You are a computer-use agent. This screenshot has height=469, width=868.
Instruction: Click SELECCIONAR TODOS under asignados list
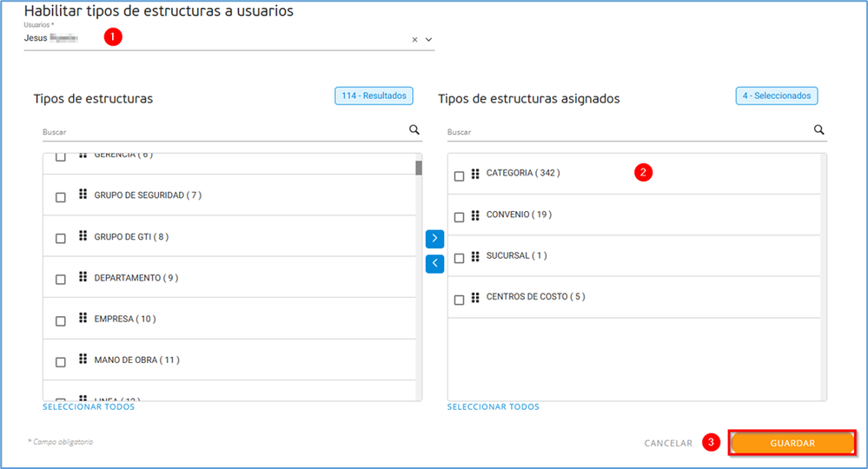point(494,406)
